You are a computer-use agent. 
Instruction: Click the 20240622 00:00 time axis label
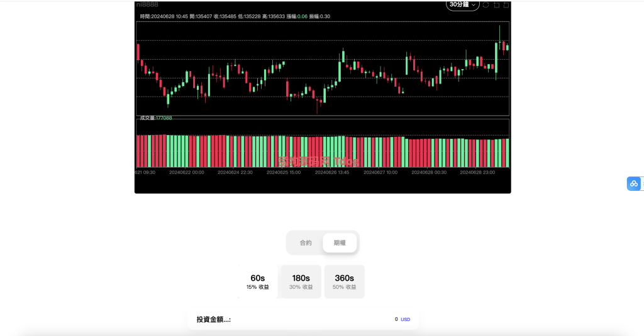[x=187, y=171]
